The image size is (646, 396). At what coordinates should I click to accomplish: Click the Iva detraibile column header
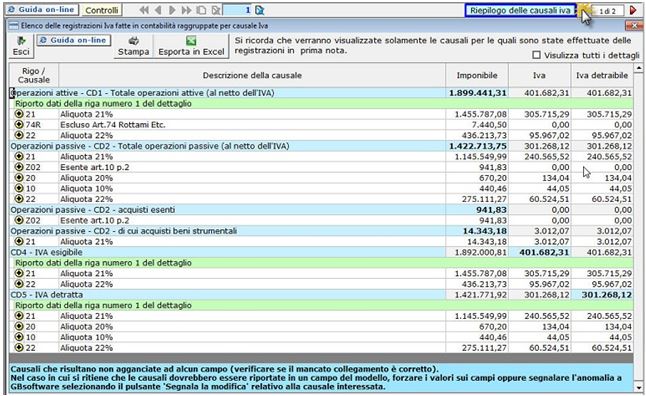pos(602,75)
